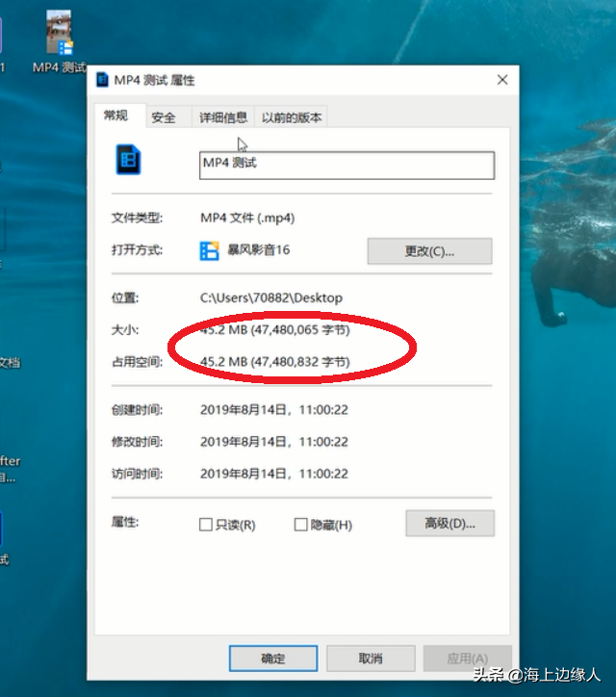Click the file name input field
The width and height of the screenshot is (616, 697).
346,166
